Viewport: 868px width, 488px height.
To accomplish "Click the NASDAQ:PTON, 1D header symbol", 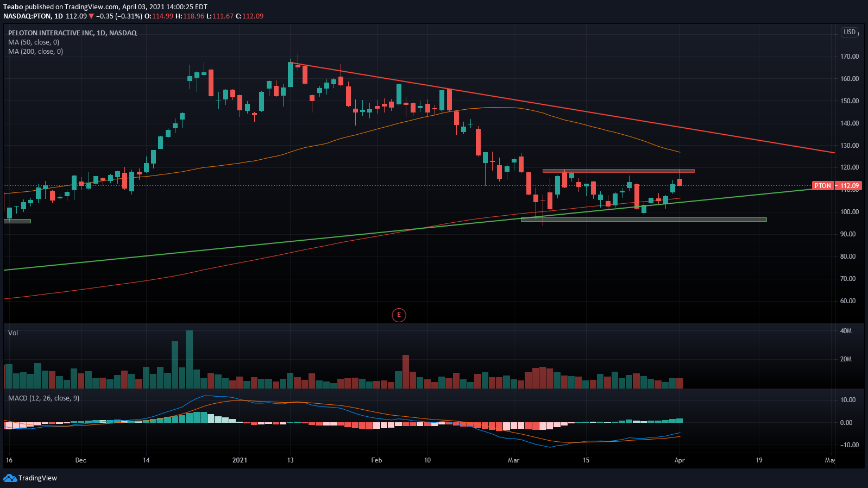I will pos(33,16).
